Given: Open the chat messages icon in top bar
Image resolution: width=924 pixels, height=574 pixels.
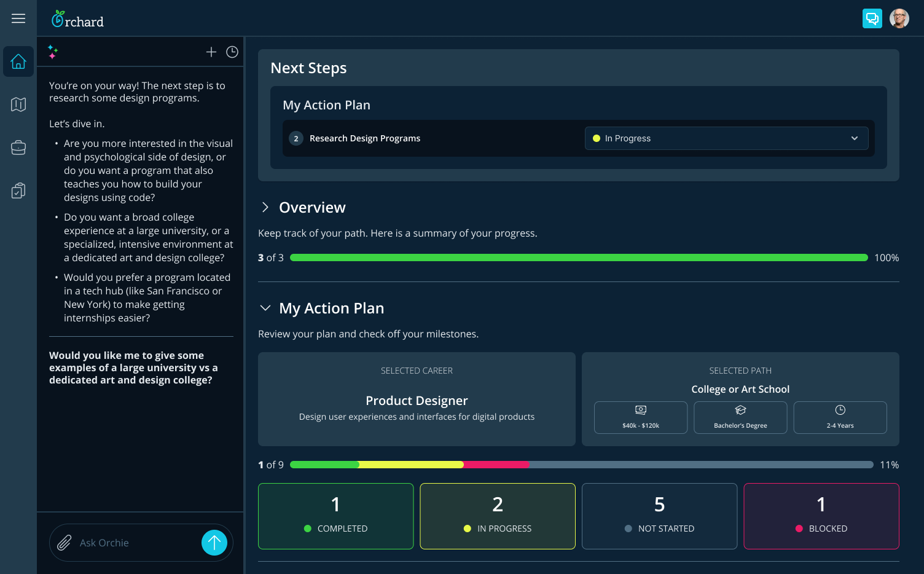Looking at the screenshot, I should click(x=872, y=18).
